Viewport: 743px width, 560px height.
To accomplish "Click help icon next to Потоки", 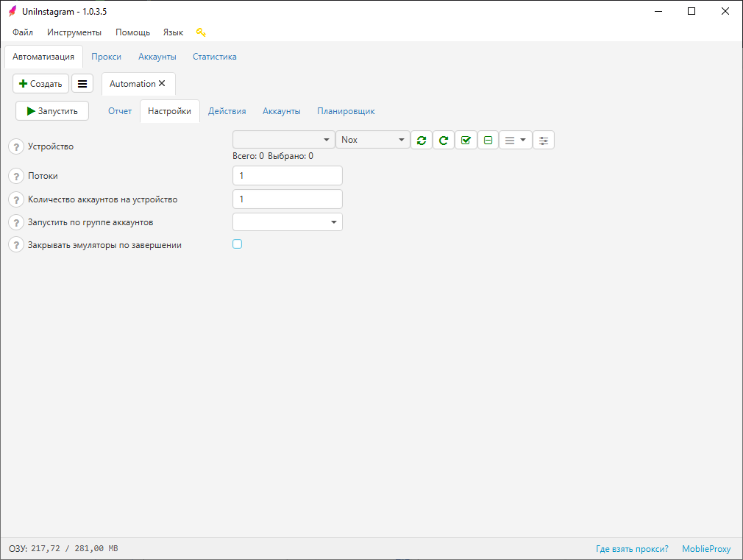I will coord(16,177).
